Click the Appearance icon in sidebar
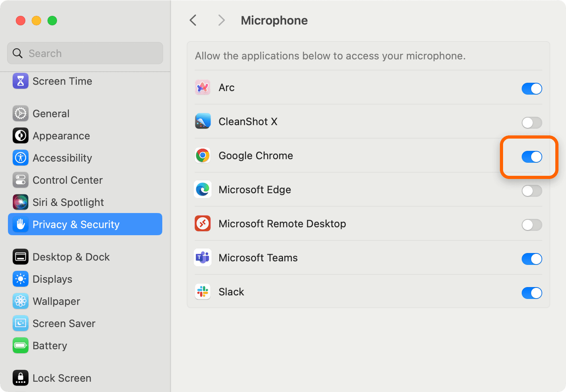The image size is (566, 392). pyautogui.click(x=21, y=136)
